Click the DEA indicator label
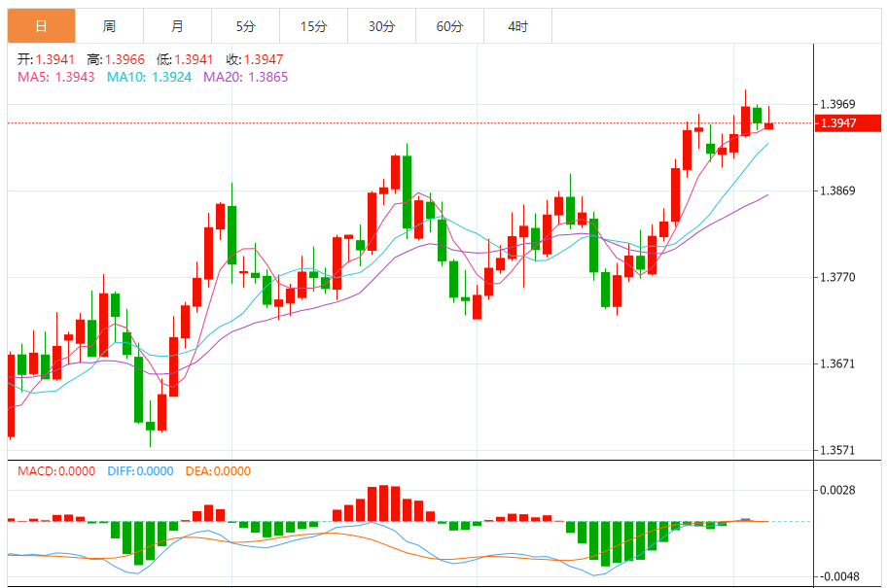The image size is (887, 588). (217, 471)
